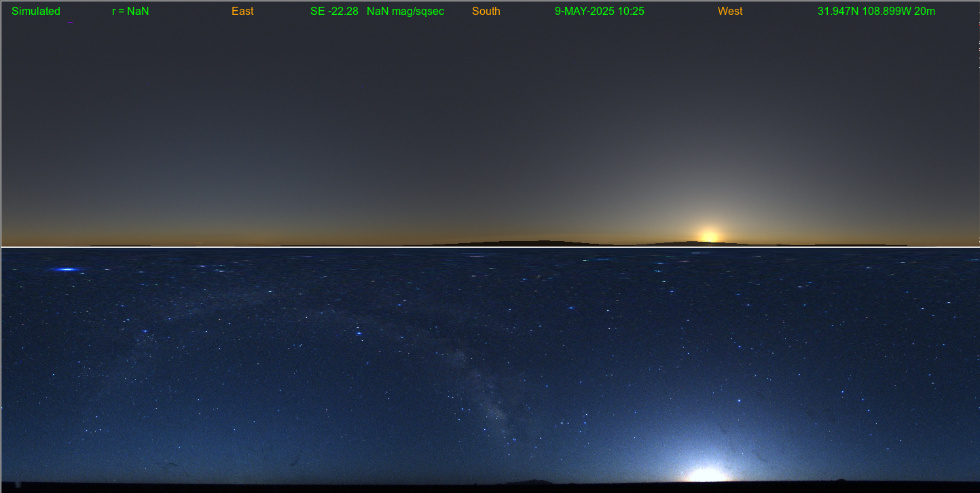Click the bright horizon glow in the starfield photo
This screenshot has width=980, height=493.
707,473
